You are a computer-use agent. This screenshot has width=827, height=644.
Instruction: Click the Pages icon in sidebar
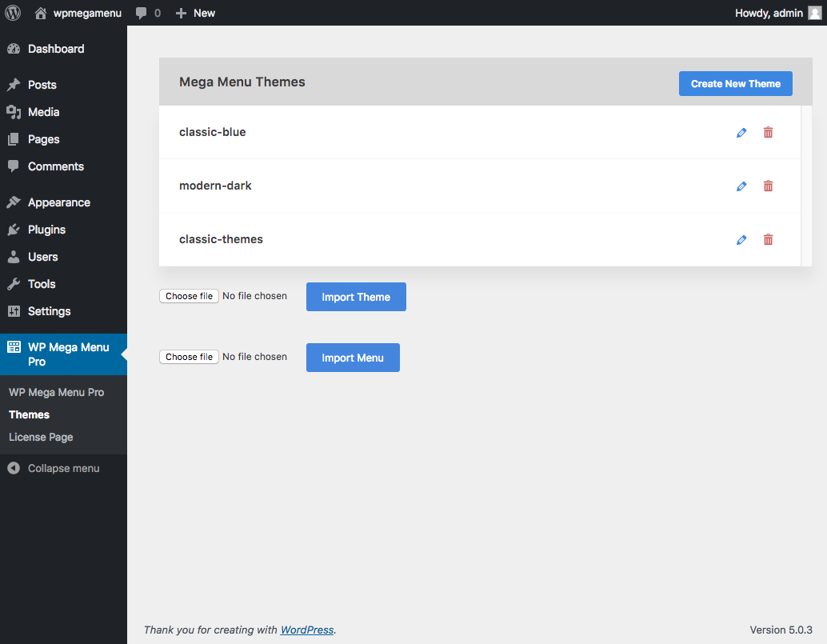coord(14,139)
